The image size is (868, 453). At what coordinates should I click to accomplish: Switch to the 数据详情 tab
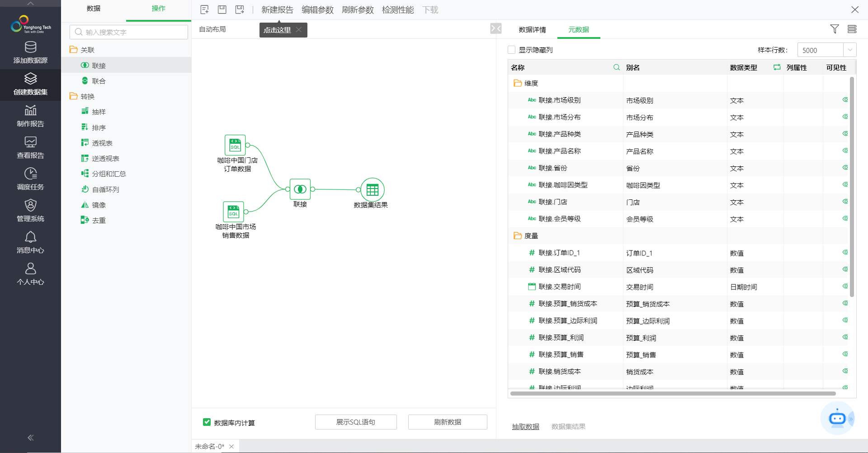click(532, 29)
